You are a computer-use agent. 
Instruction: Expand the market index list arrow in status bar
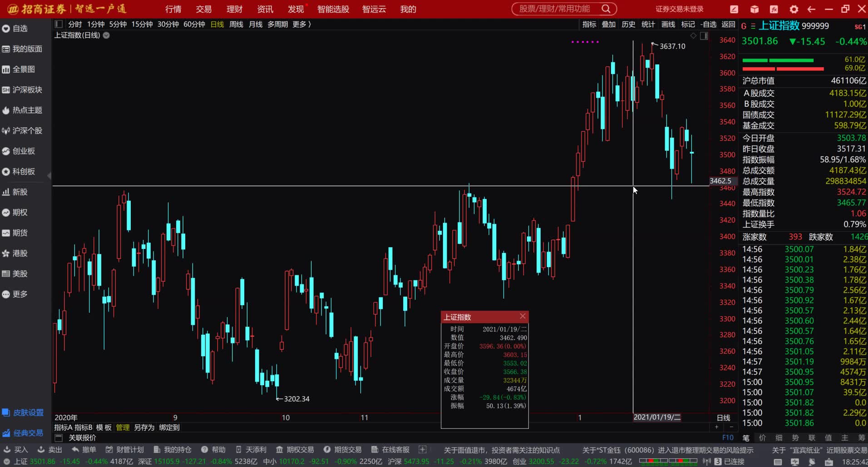click(7, 462)
